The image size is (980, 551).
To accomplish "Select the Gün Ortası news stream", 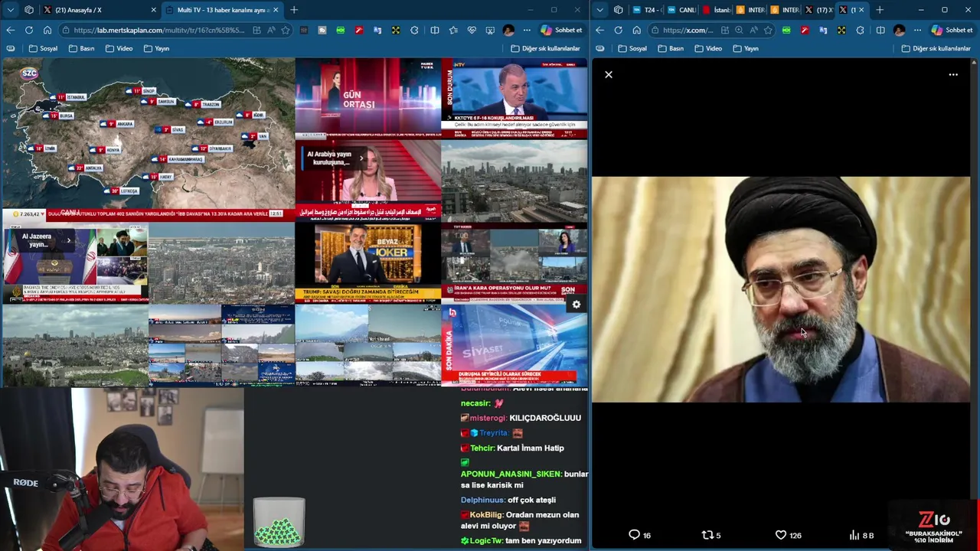I will pos(367,98).
